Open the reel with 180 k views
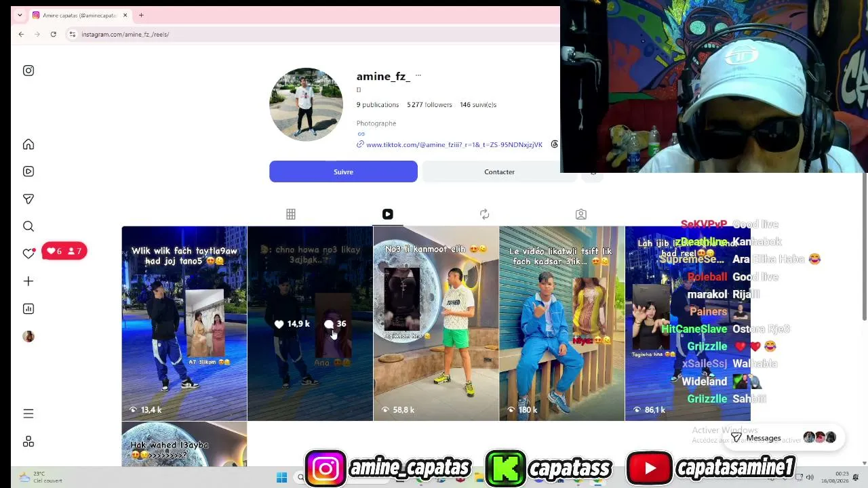 tap(562, 323)
